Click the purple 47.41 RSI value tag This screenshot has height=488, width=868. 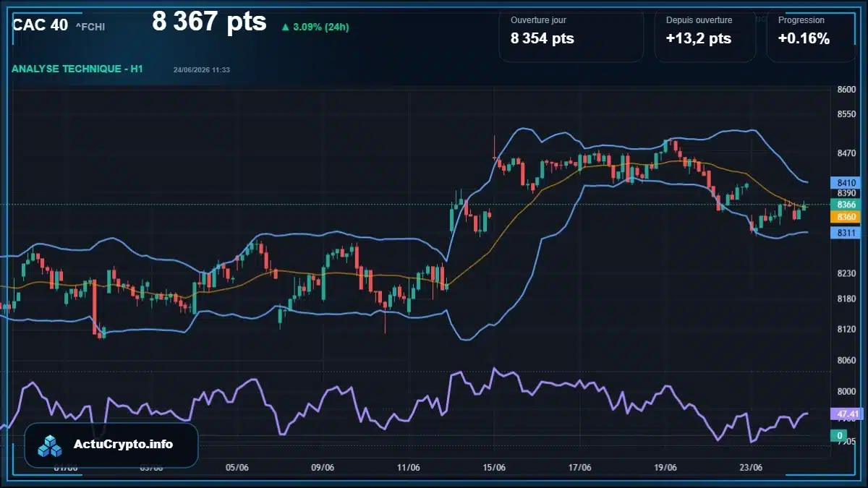click(x=846, y=414)
